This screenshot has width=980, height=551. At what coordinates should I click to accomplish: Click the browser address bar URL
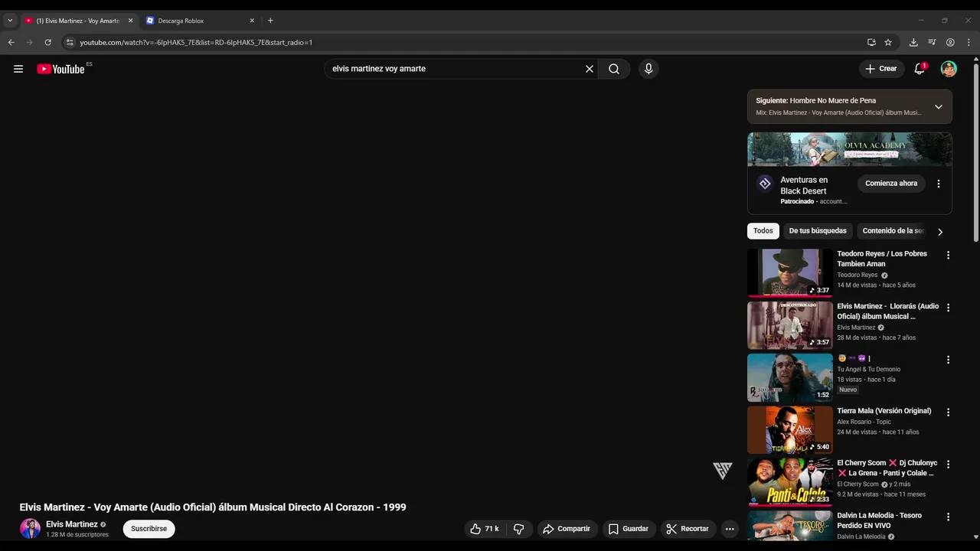196,42
